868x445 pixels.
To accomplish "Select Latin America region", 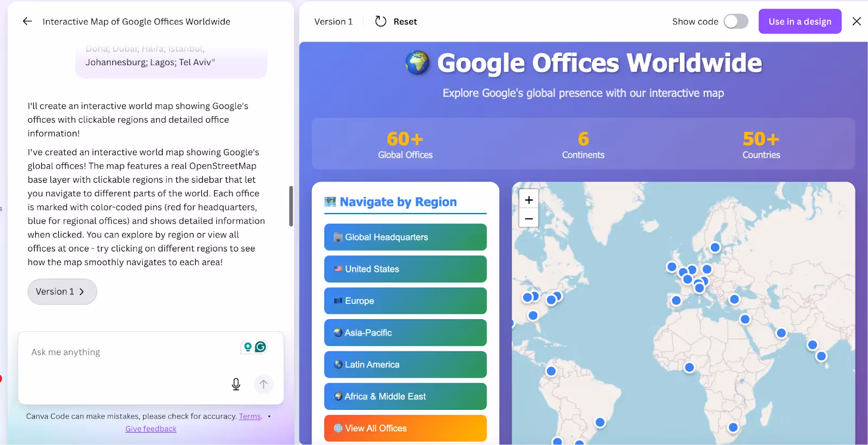I will 405,364.
